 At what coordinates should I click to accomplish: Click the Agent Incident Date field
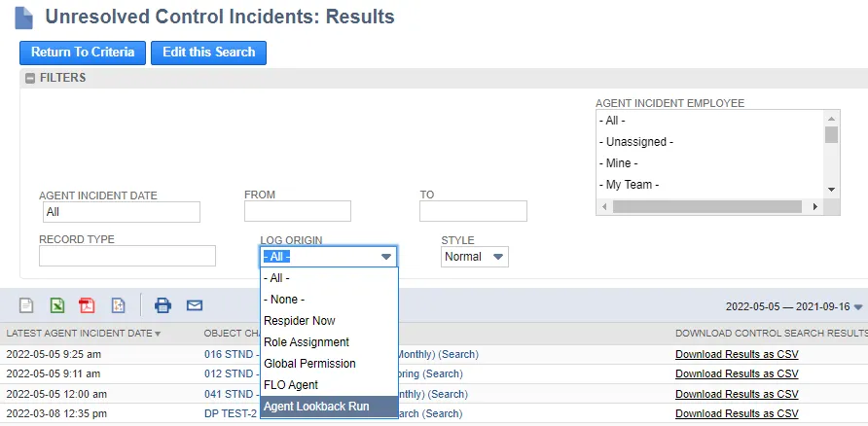[x=122, y=212]
